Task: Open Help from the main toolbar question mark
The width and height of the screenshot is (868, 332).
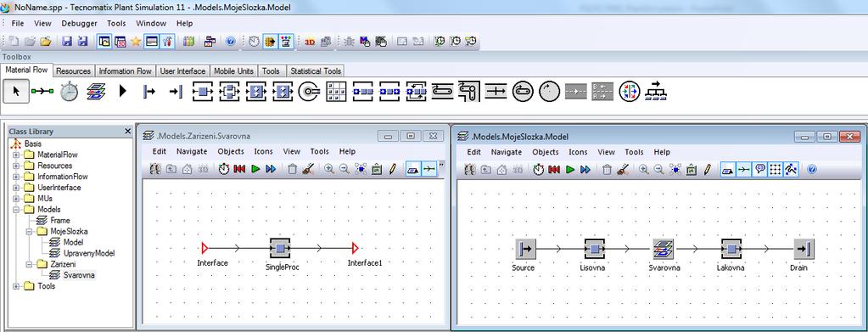Action: coord(231,42)
